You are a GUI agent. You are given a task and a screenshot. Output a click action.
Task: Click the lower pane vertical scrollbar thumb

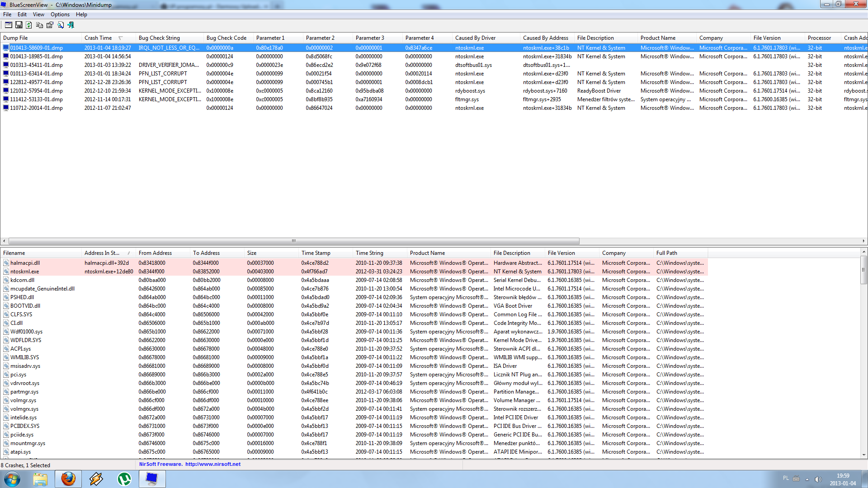coord(863,270)
